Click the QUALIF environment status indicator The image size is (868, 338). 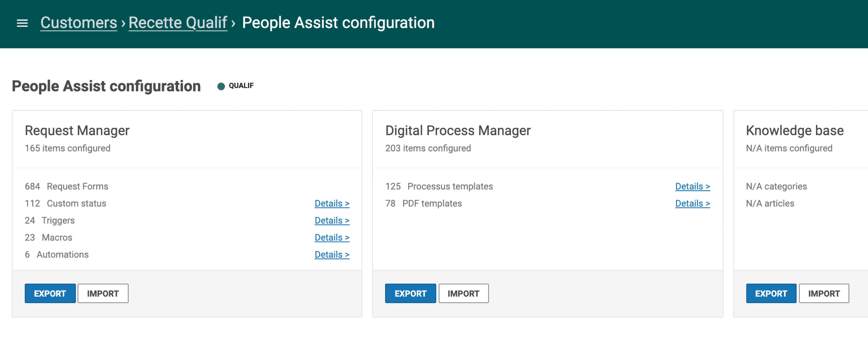point(235,86)
